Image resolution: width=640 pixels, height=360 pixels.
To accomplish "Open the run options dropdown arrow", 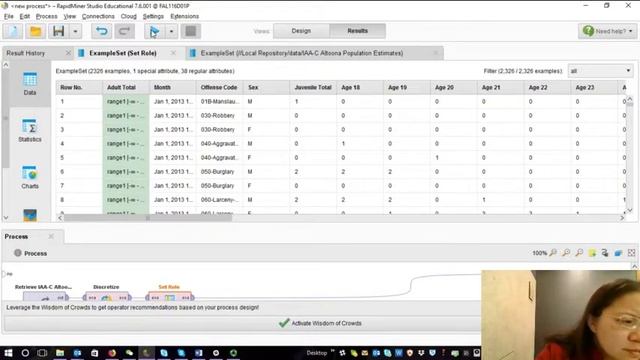I will pos(171,31).
